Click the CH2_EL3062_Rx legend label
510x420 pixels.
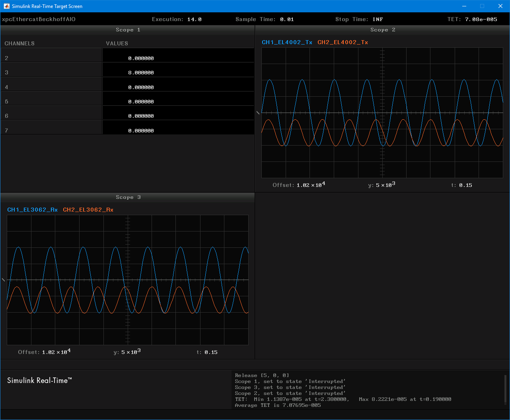88,210
